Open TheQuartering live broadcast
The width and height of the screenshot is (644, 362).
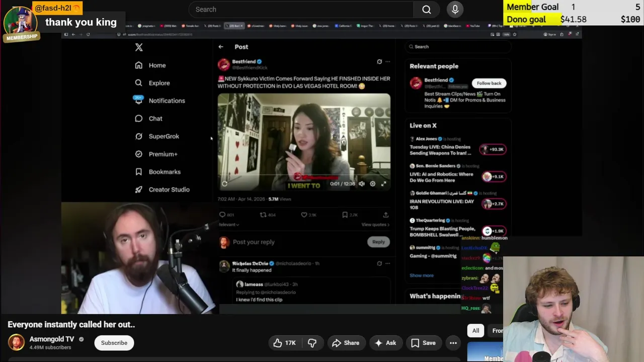[457, 228]
